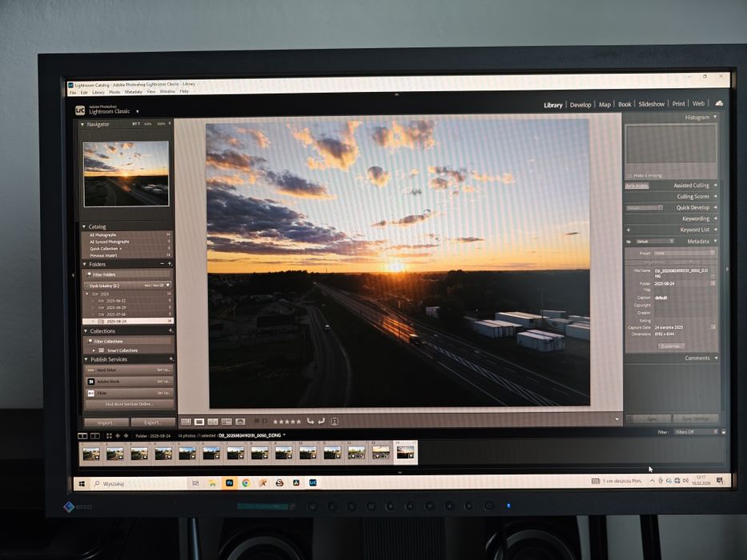This screenshot has height=560, width=747.
Task: Toggle metadata eye visibility icon
Action: (629, 242)
